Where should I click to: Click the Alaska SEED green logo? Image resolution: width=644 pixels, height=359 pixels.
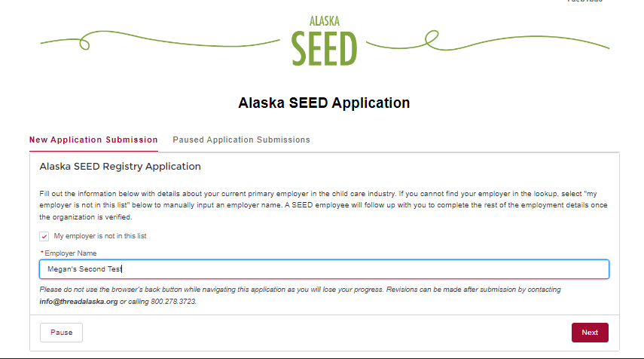(324, 41)
